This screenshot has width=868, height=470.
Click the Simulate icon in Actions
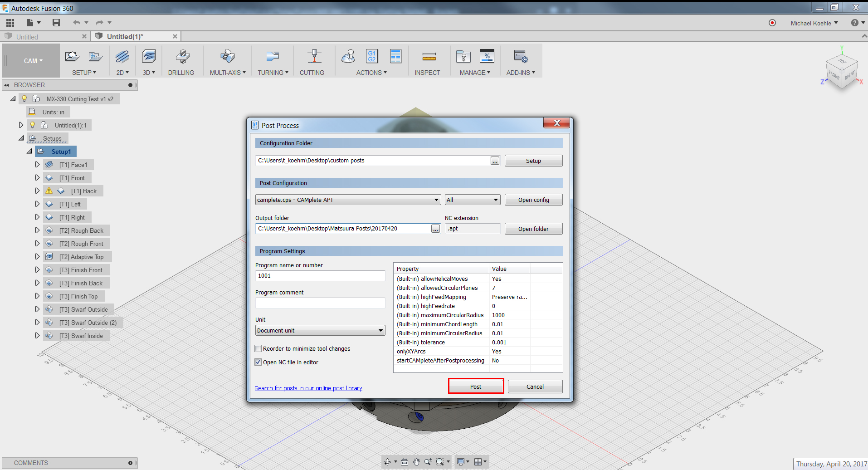tap(348, 56)
